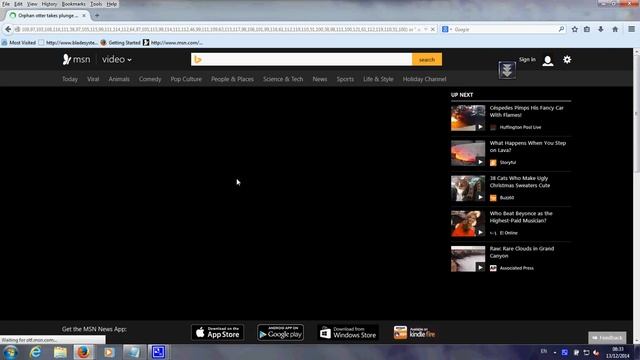Click the Google Play badge
The image size is (640, 360).
click(x=280, y=333)
